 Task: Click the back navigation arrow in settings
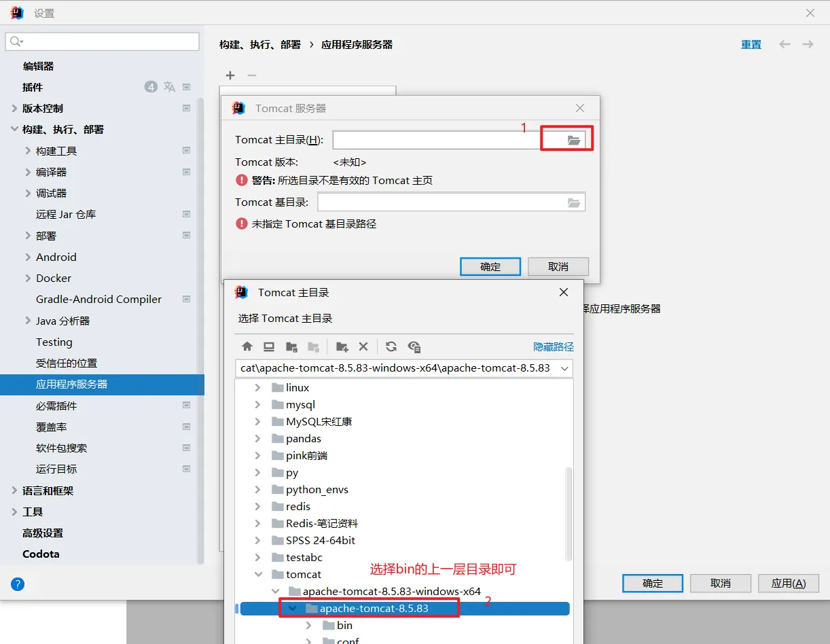click(x=784, y=44)
